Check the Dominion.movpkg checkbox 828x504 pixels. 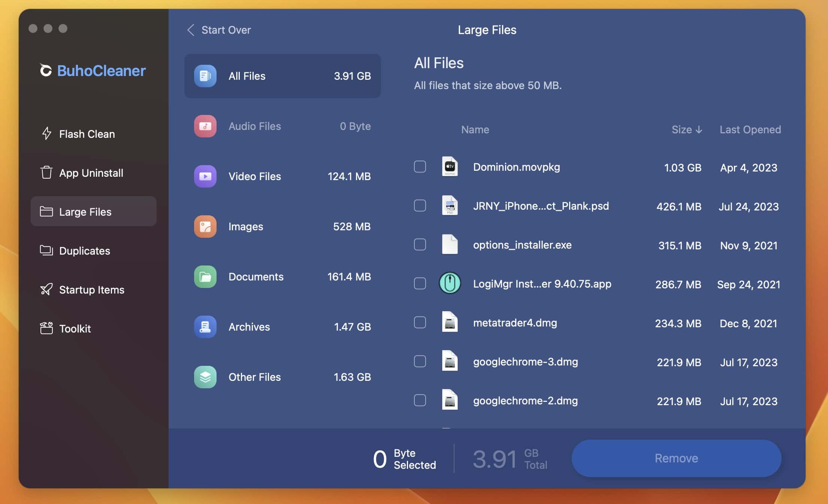point(420,167)
